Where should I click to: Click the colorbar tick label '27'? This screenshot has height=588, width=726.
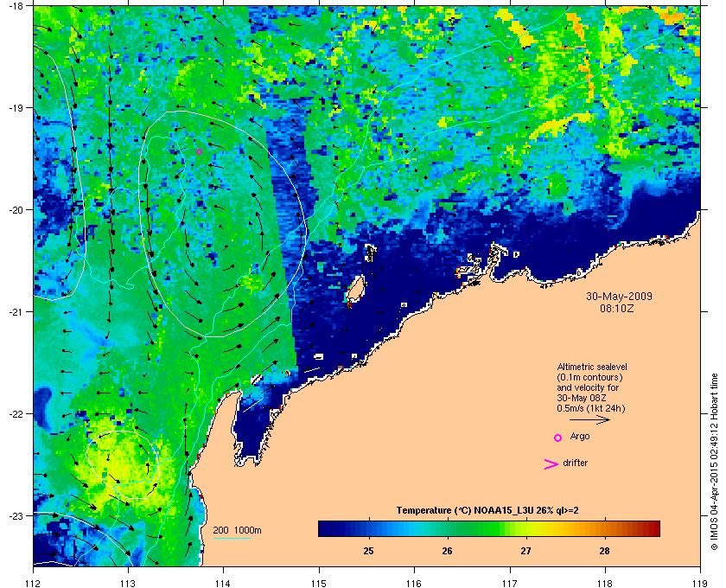point(526,551)
